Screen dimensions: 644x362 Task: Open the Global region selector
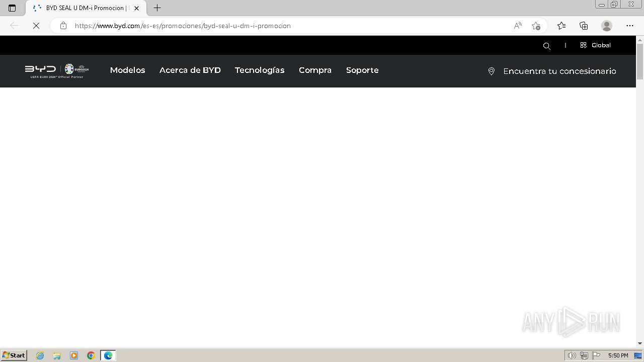click(x=595, y=45)
